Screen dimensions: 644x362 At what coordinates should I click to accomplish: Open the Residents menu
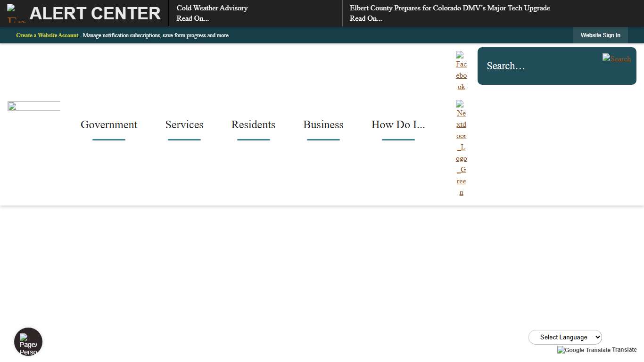tap(253, 124)
